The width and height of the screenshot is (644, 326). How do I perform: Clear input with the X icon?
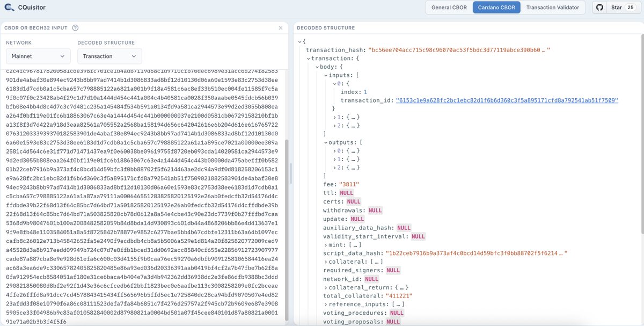pyautogui.click(x=280, y=28)
